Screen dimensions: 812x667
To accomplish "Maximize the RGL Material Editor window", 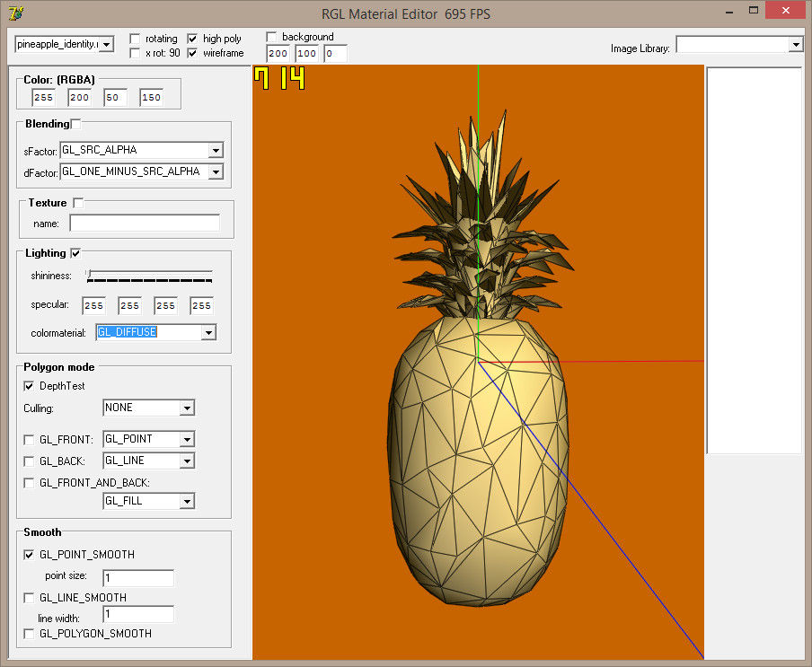I will pos(755,11).
